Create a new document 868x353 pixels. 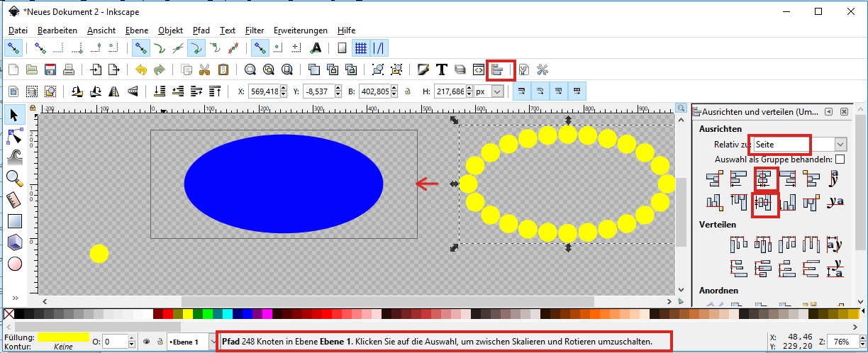(13, 69)
